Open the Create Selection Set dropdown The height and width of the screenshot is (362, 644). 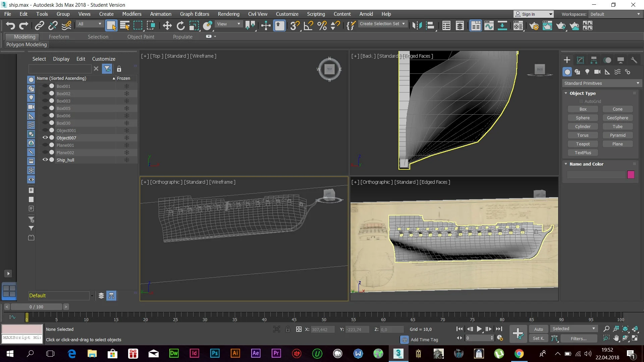click(382, 24)
